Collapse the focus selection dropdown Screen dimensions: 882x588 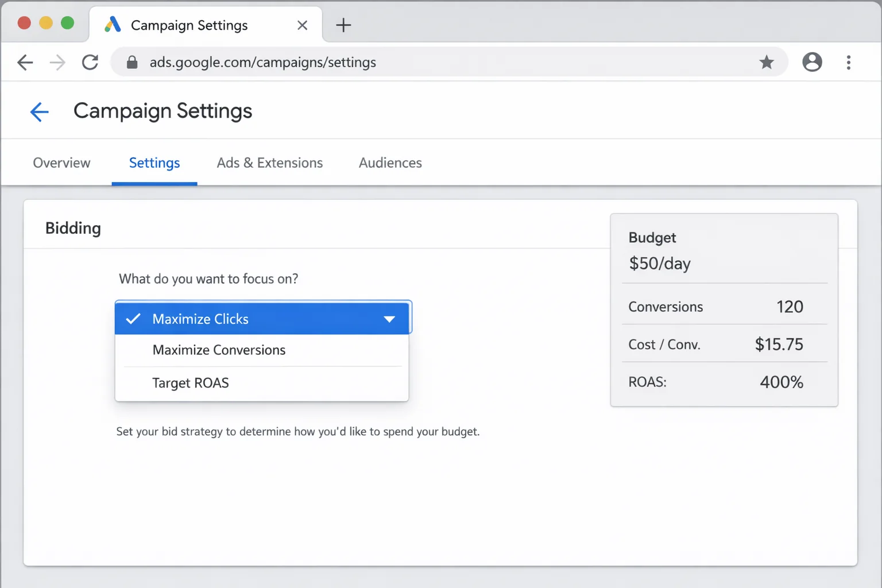[389, 318]
